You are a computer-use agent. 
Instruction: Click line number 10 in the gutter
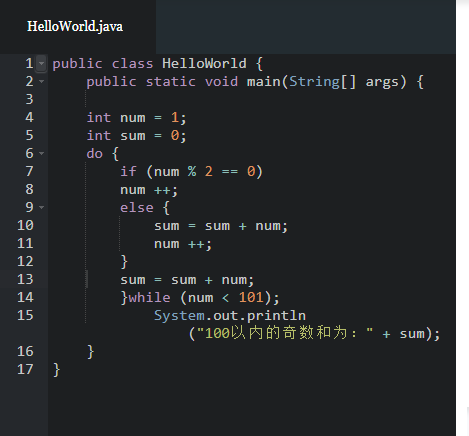click(x=25, y=225)
